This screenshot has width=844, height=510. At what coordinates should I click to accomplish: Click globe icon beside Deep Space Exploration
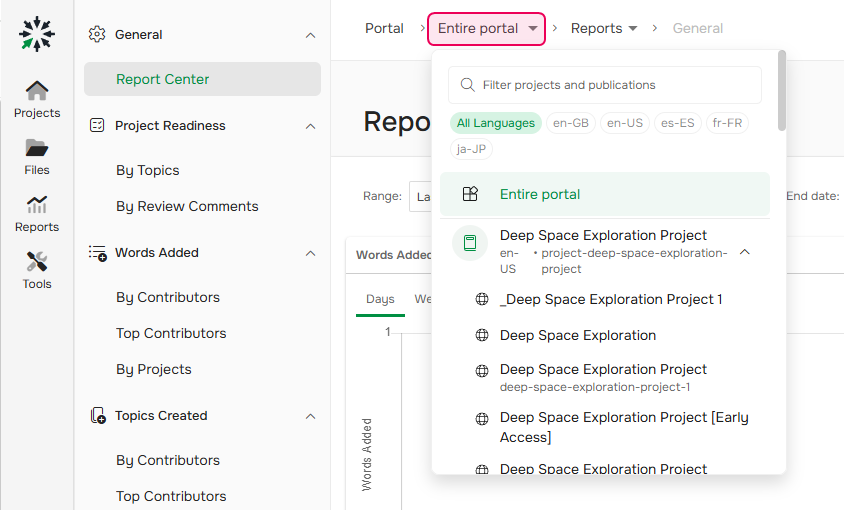click(482, 335)
